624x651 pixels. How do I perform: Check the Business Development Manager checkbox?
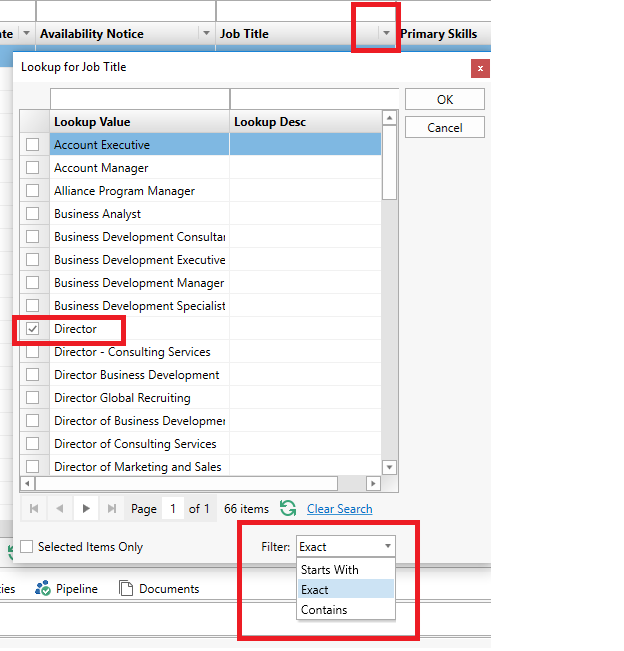[32, 283]
